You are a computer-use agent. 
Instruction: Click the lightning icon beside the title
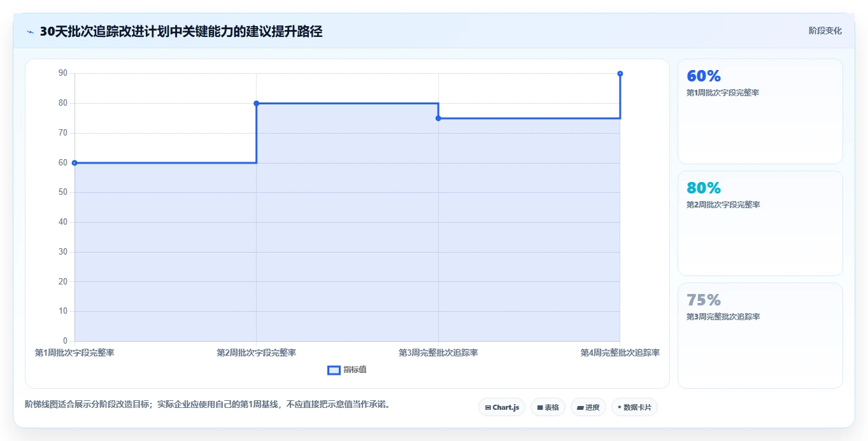(30, 32)
